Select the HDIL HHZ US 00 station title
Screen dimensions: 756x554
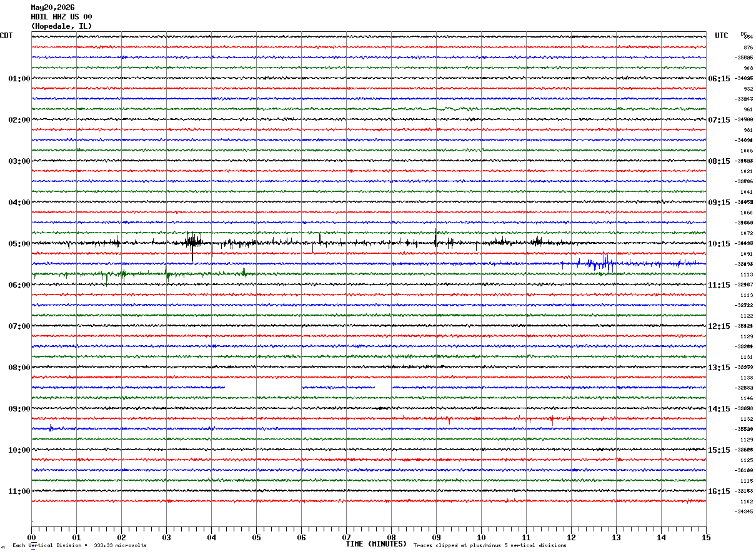[61, 17]
